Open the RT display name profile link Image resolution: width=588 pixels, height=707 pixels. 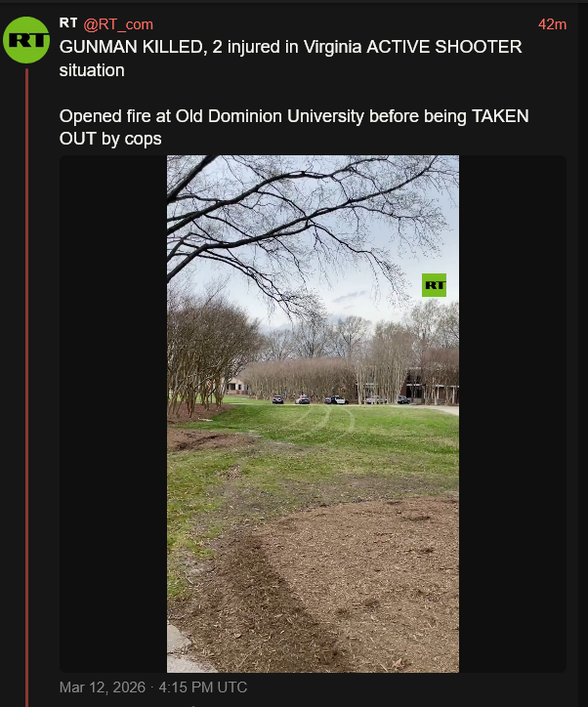point(68,23)
